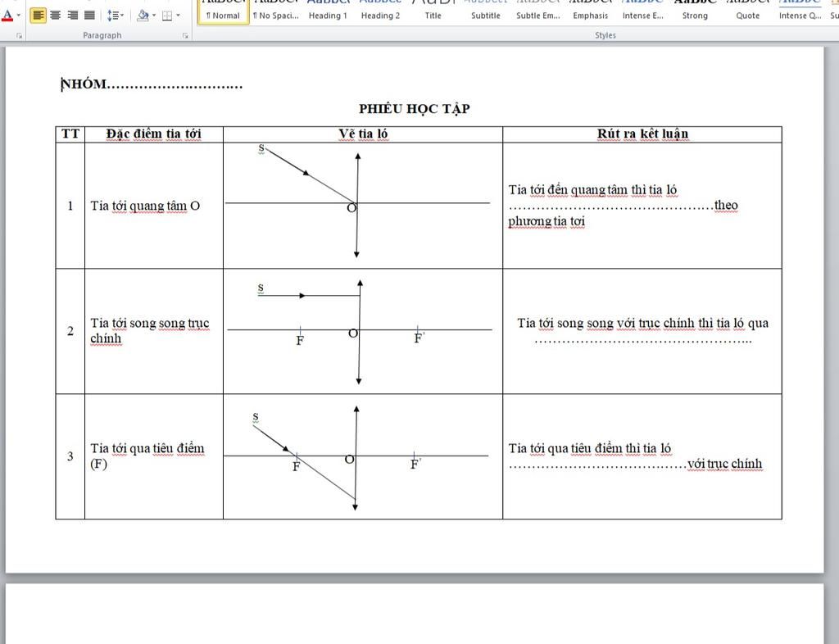Apply the Title style
Viewport: 839px width, 644px height.
(x=433, y=11)
